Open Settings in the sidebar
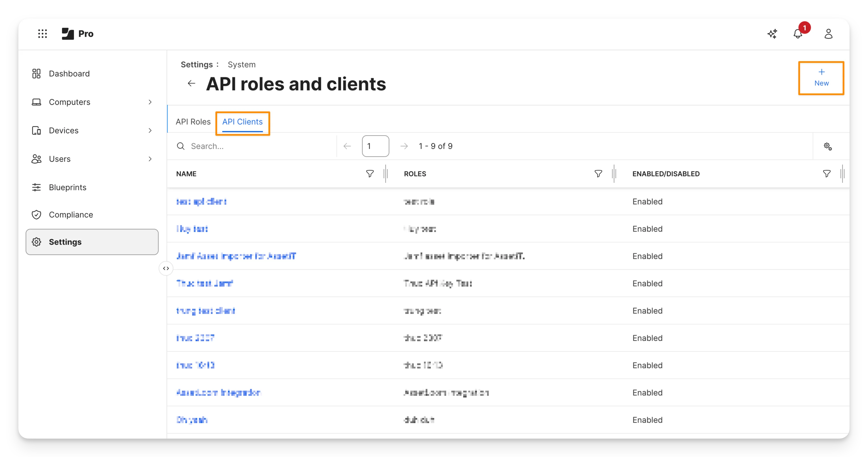 click(x=92, y=242)
